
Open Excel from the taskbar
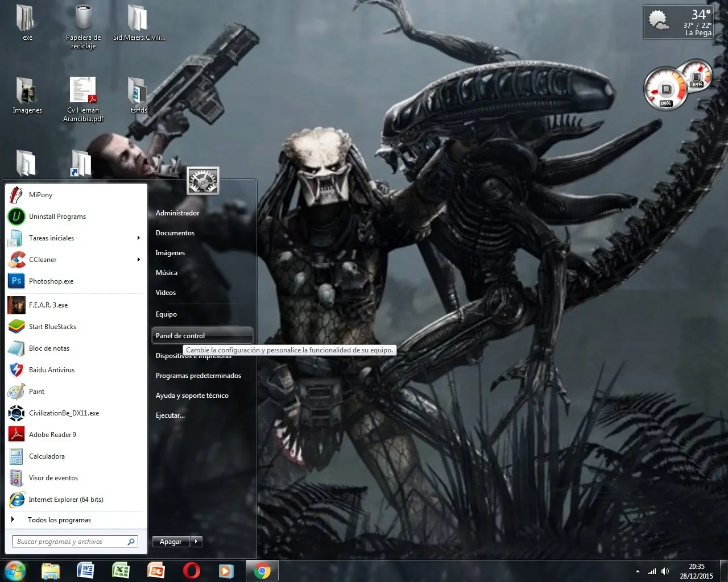(x=121, y=571)
